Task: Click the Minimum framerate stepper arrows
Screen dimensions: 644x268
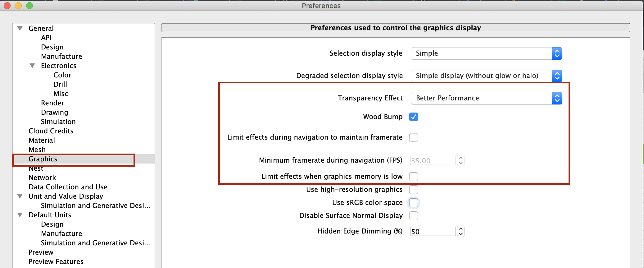Action: coord(461,160)
